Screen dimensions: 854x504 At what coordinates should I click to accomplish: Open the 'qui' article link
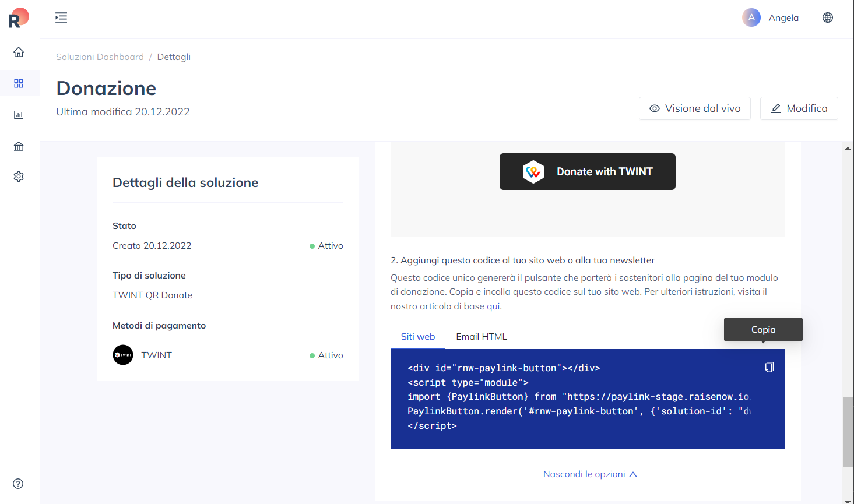pyautogui.click(x=493, y=306)
